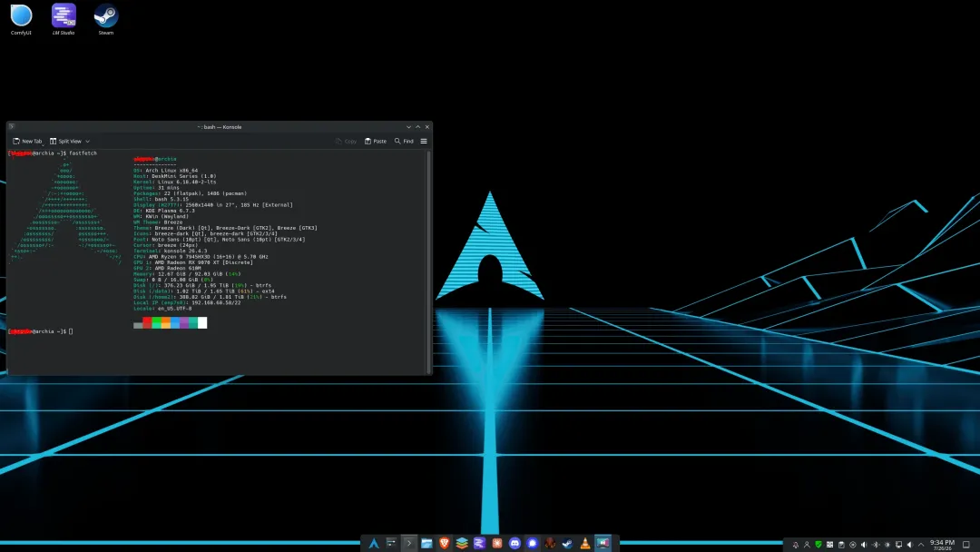Click the 'KDE Plasma 6.7.3' line

click(x=163, y=211)
